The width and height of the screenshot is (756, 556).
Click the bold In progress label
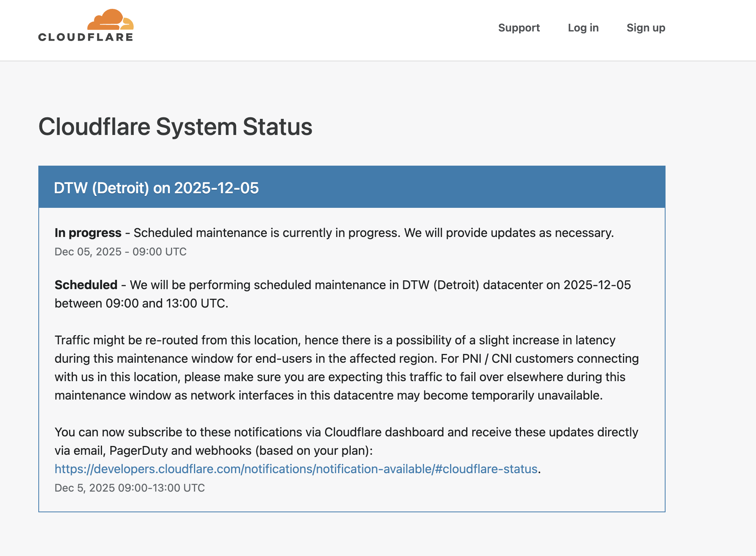pyautogui.click(x=88, y=233)
